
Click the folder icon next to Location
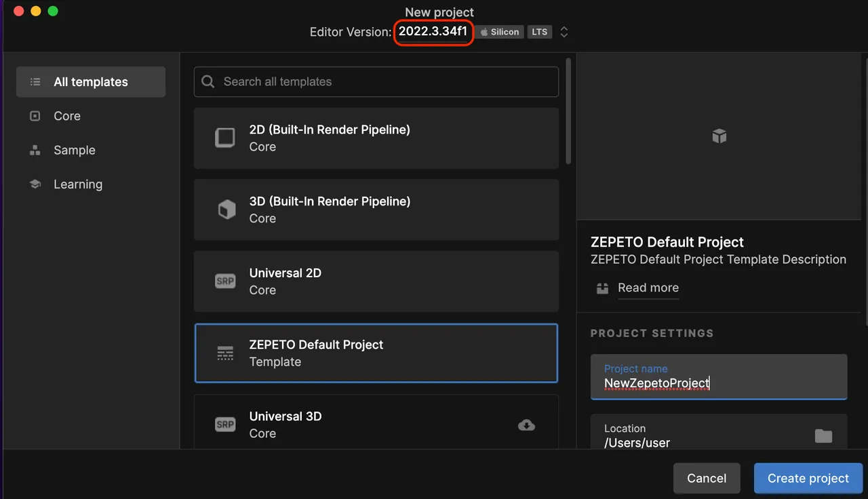[823, 436]
